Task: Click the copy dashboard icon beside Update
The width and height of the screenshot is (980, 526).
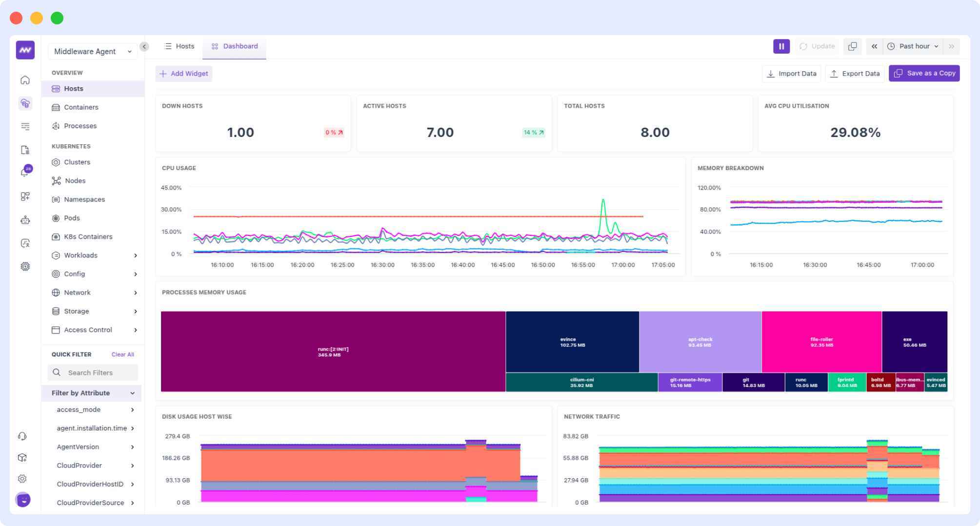Action: [853, 46]
